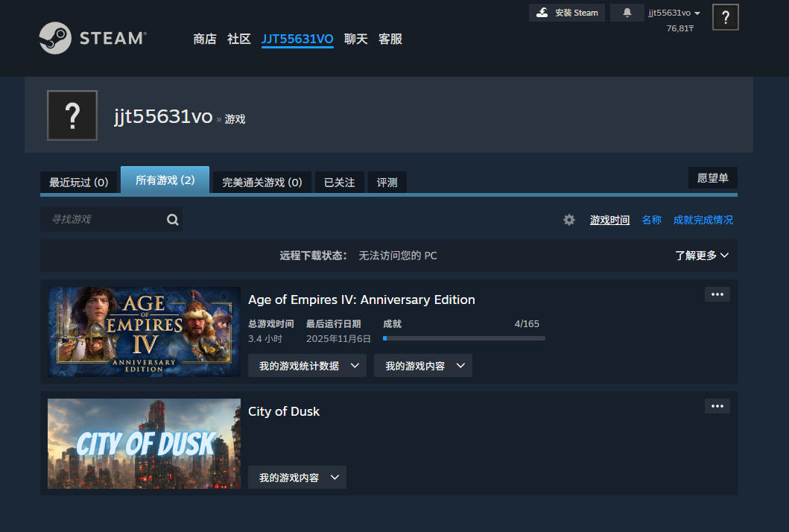Image resolution: width=789 pixels, height=532 pixels.
Task: Open the notifications bell icon
Action: [627, 13]
